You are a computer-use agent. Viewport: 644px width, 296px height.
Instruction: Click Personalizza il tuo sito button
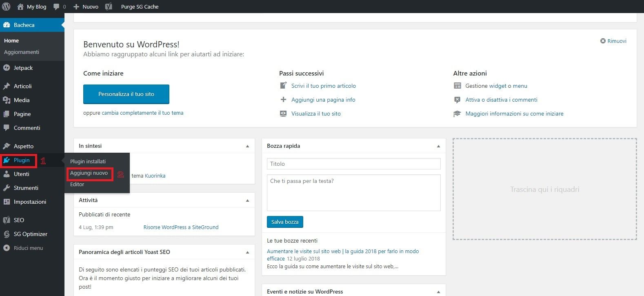coord(126,94)
